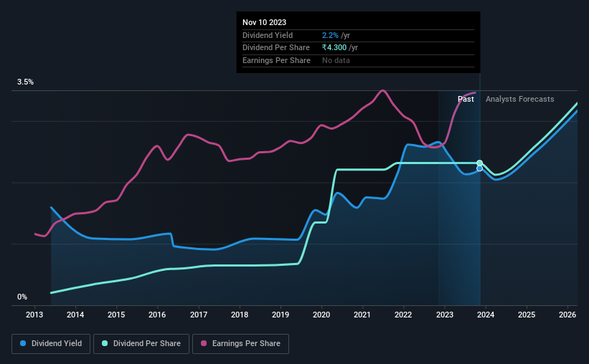Click the 2024 x-axis label

(485, 315)
